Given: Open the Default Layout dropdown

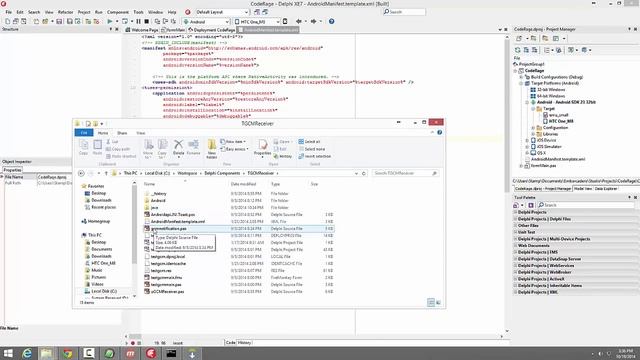Looking at the screenshot, I should click(246, 12).
